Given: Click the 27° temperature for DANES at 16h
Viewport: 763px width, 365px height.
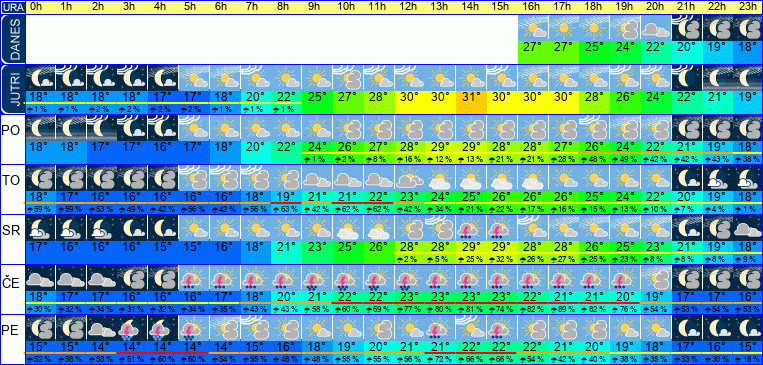Looking at the screenshot, I should pos(532,48).
